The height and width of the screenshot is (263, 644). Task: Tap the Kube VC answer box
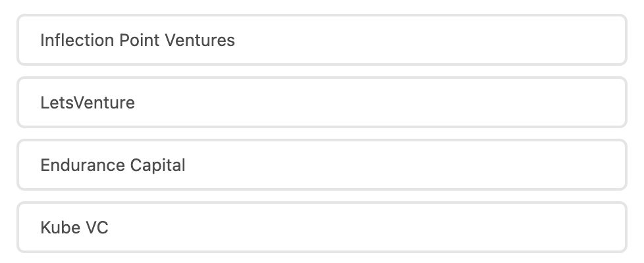(x=321, y=227)
